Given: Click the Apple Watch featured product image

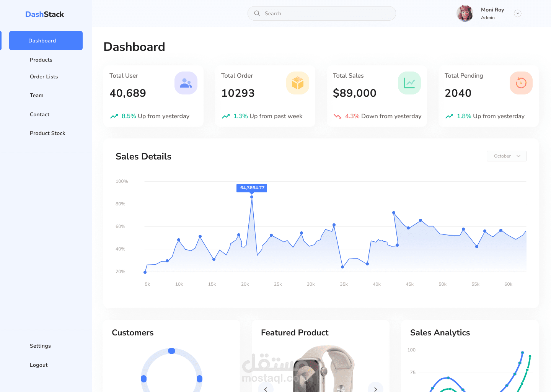Looking at the screenshot, I should 323,369.
